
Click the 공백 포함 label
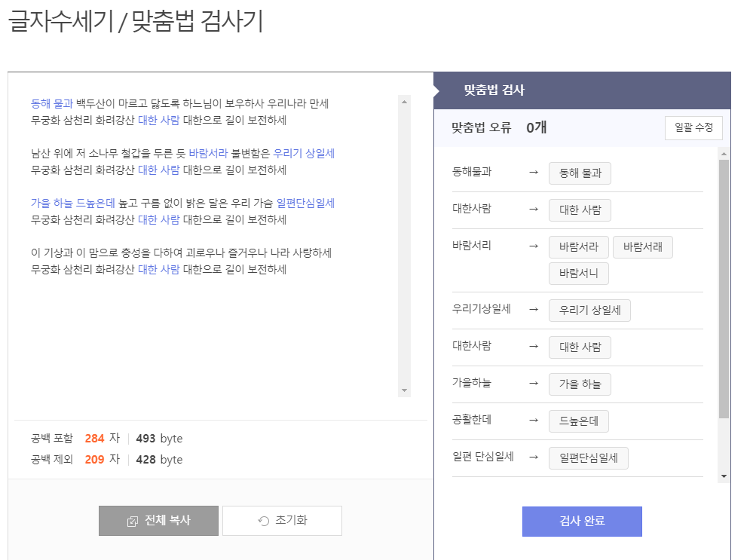point(52,439)
